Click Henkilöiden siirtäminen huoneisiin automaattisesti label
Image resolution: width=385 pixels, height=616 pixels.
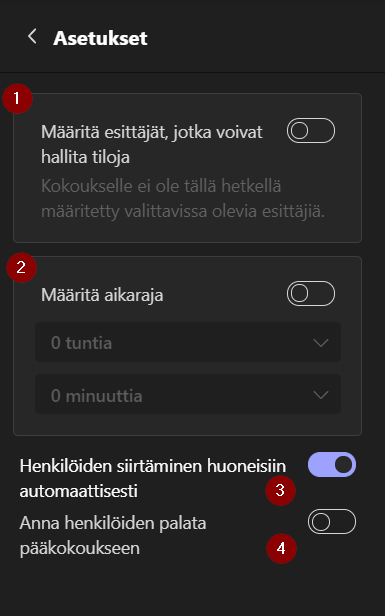click(x=153, y=478)
